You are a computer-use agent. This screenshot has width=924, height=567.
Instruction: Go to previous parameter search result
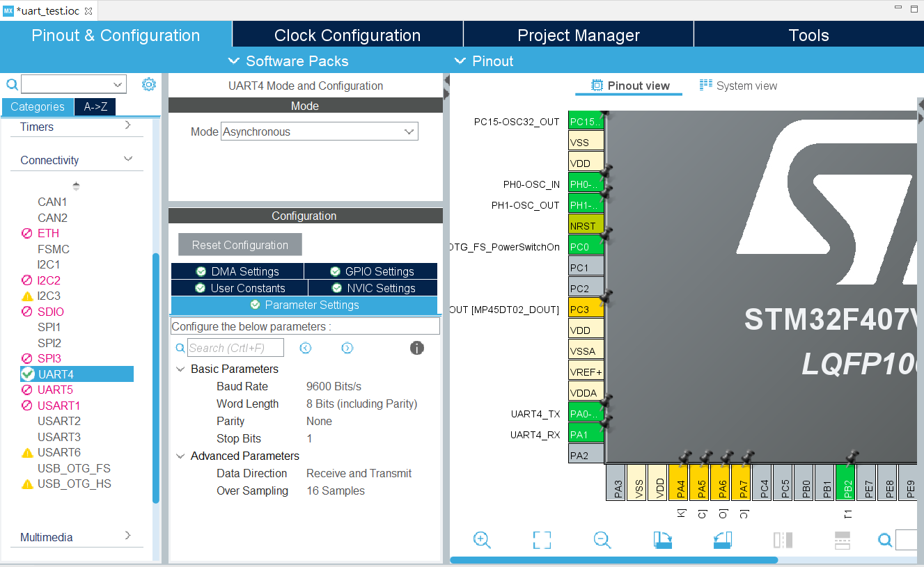pos(305,348)
